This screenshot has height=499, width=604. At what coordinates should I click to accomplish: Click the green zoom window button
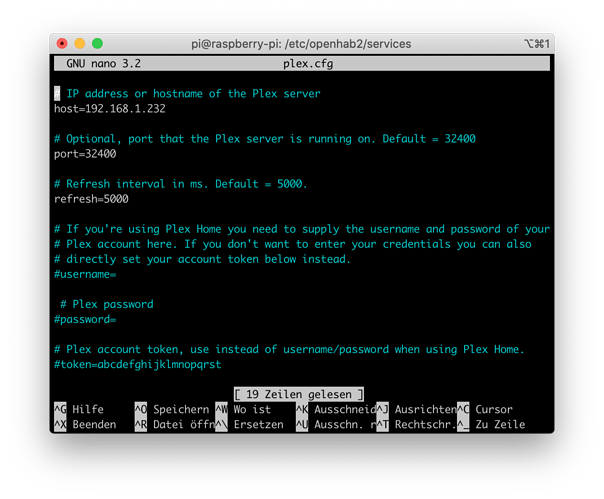click(x=97, y=44)
